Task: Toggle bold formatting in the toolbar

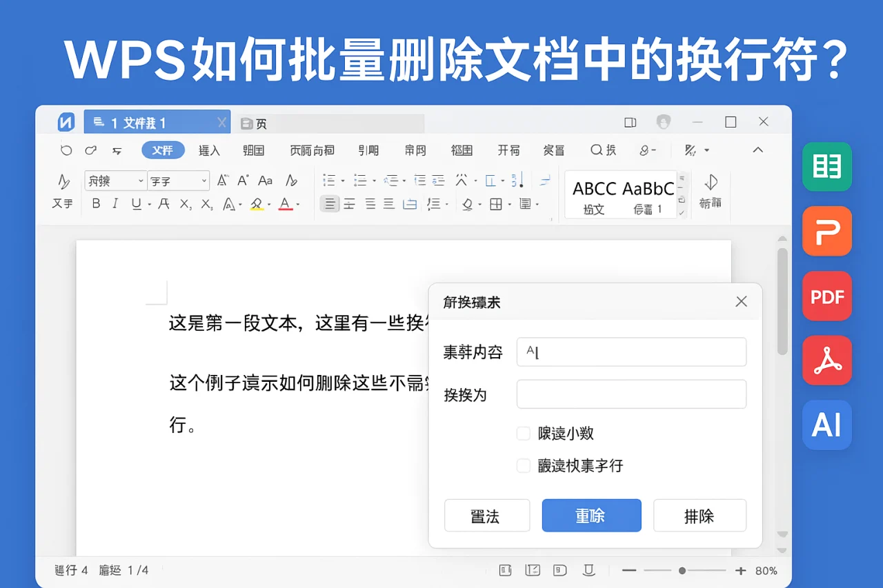Action: 97,203
